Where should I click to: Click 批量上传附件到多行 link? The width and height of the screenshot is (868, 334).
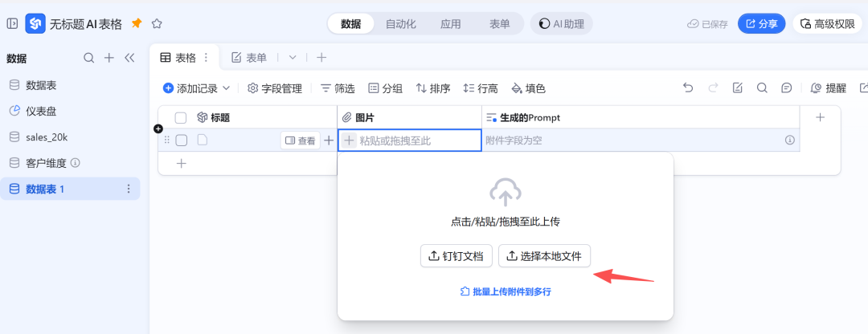(x=506, y=291)
